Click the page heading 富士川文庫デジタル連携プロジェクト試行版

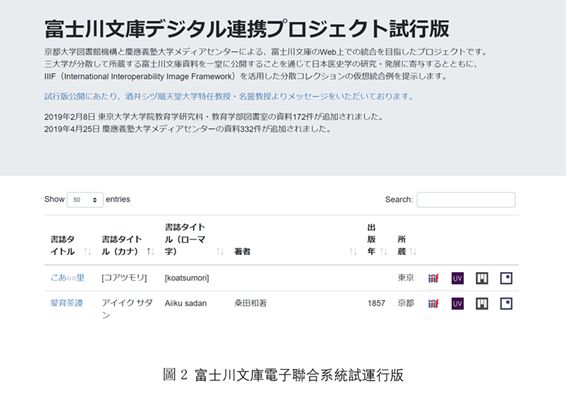(247, 29)
